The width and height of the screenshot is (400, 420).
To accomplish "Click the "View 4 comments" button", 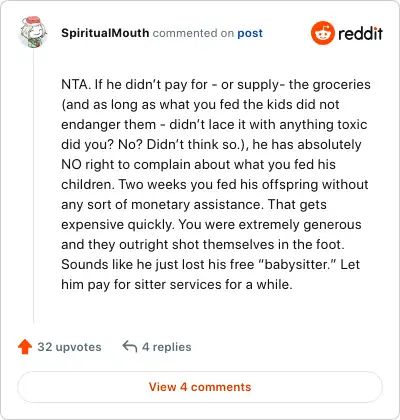I will coord(200,387).
